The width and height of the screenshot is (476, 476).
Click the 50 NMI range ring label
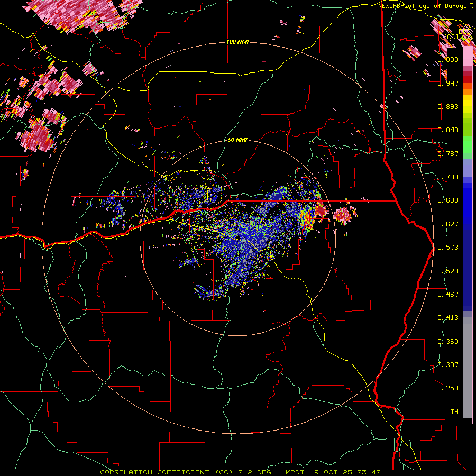[x=237, y=140]
